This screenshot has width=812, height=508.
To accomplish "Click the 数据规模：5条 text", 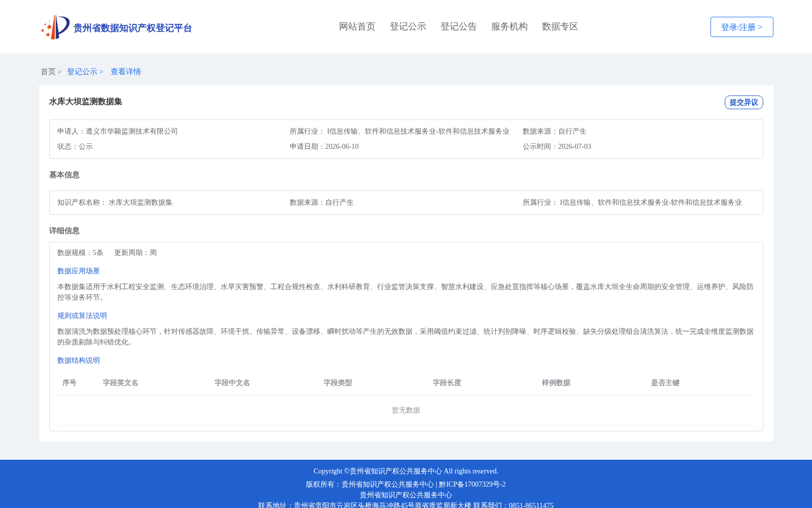I will point(80,252).
